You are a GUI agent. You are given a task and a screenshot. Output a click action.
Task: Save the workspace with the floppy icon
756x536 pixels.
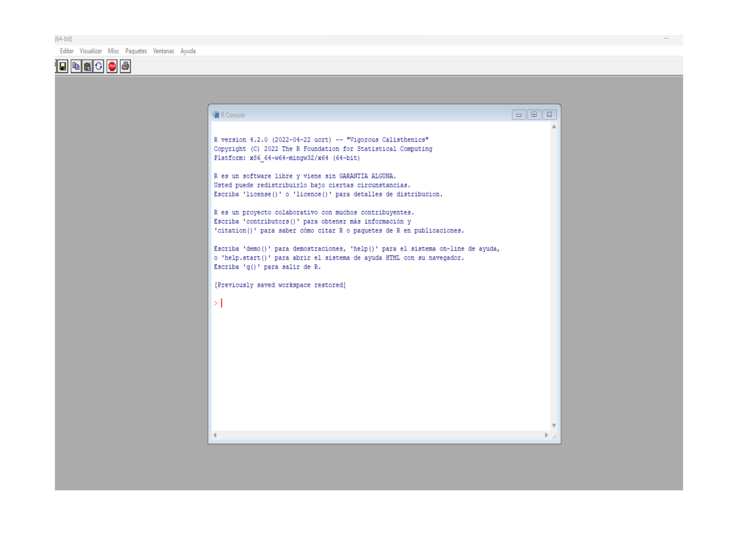[x=63, y=66]
